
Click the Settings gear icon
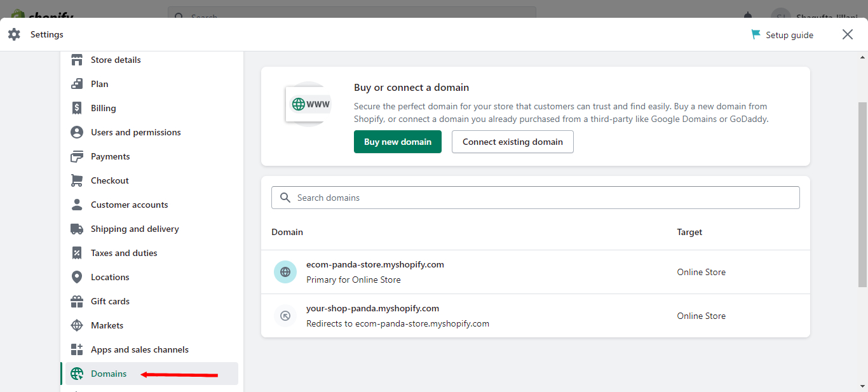[x=14, y=34]
